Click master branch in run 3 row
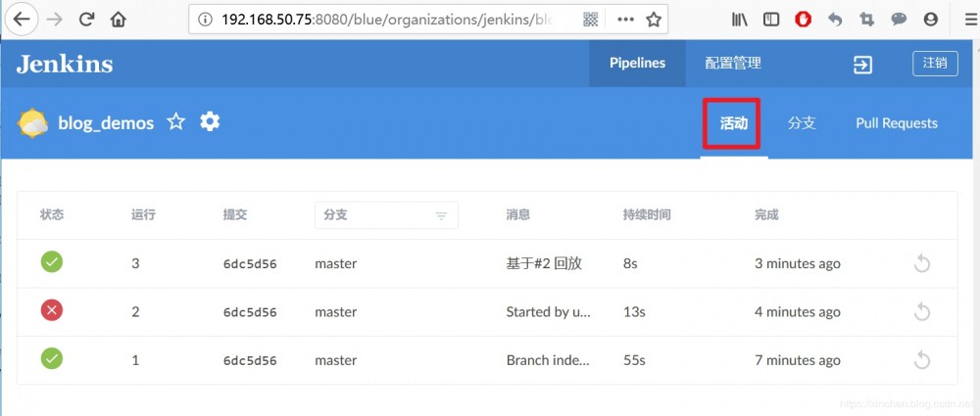980x416 pixels. [335, 263]
